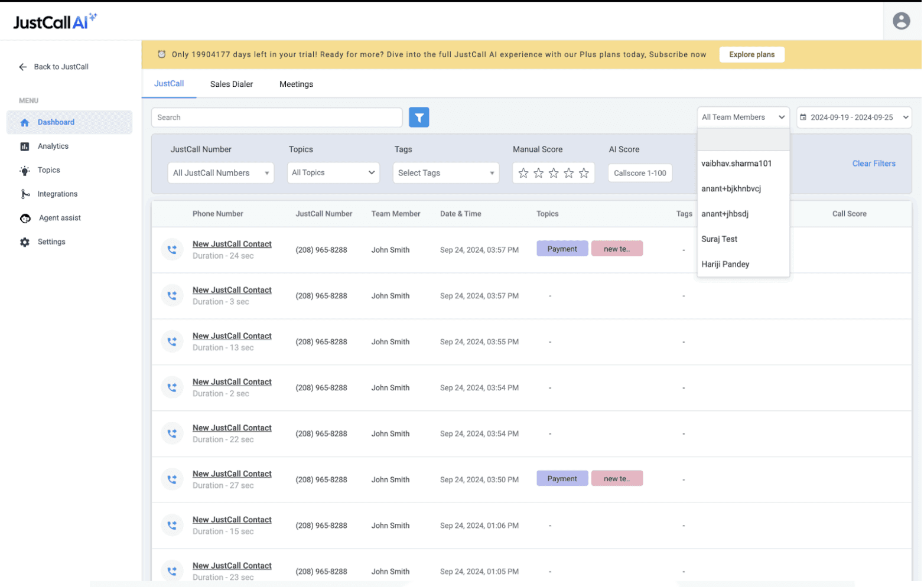Select anant+bjkhnbvcj from team list
The height and width of the screenshot is (587, 924).
coord(744,189)
